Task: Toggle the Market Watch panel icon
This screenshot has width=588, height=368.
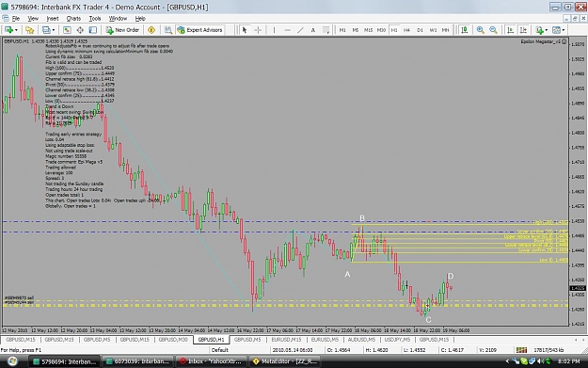Action: point(67,30)
